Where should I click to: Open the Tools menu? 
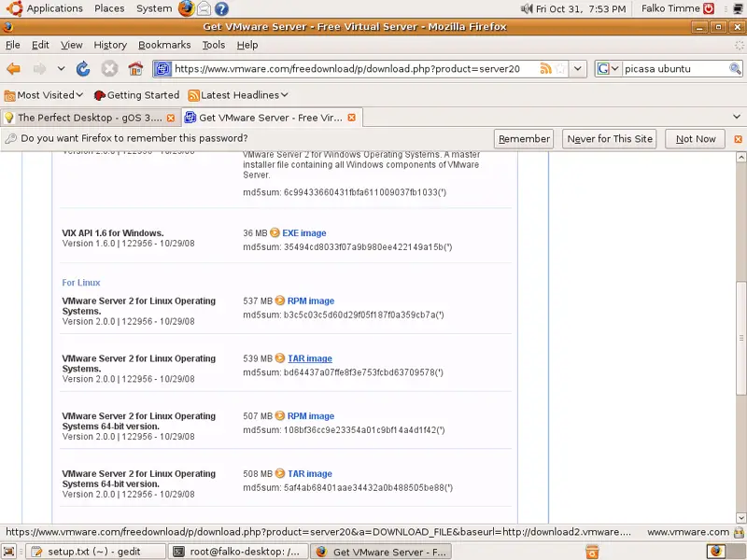(x=214, y=45)
